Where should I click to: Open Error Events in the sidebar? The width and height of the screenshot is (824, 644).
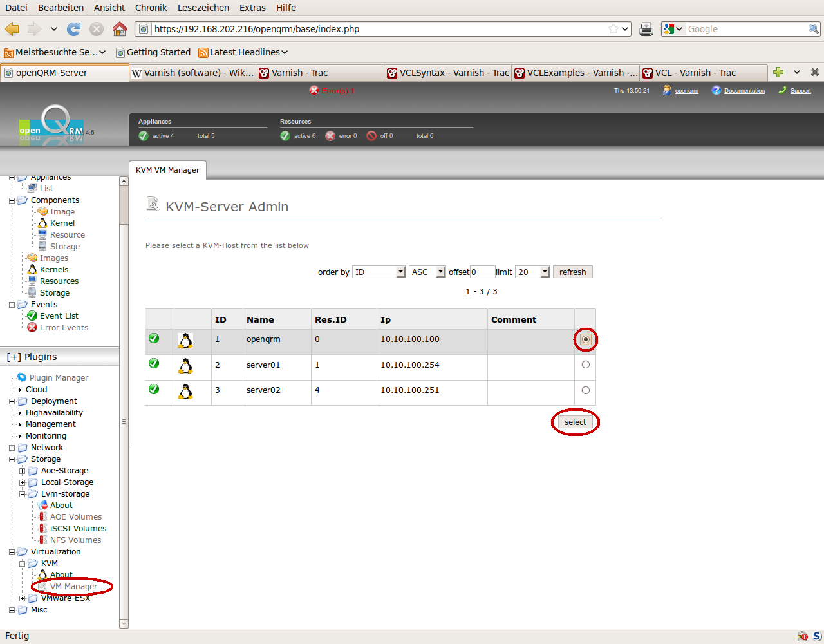coord(64,328)
